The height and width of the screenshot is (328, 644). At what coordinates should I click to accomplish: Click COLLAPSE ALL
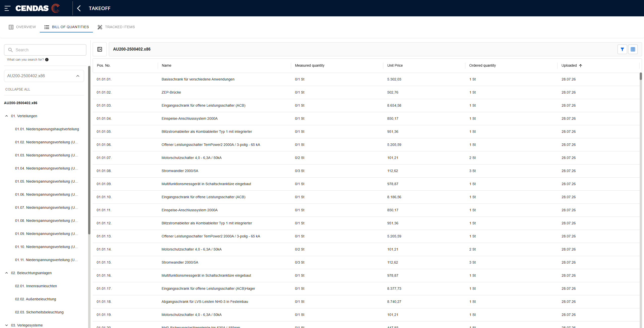pyautogui.click(x=18, y=89)
